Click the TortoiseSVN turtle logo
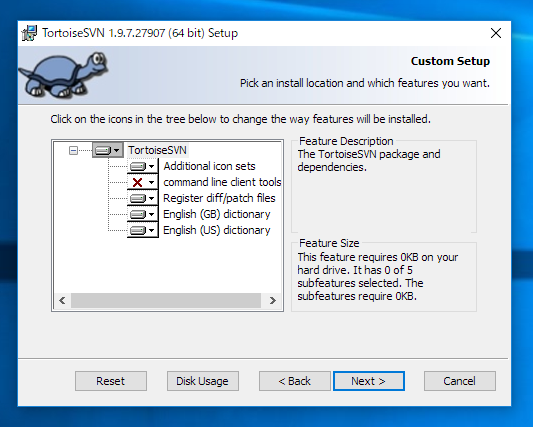Screen dimensions: 533x427 pyautogui.click(x=63, y=74)
